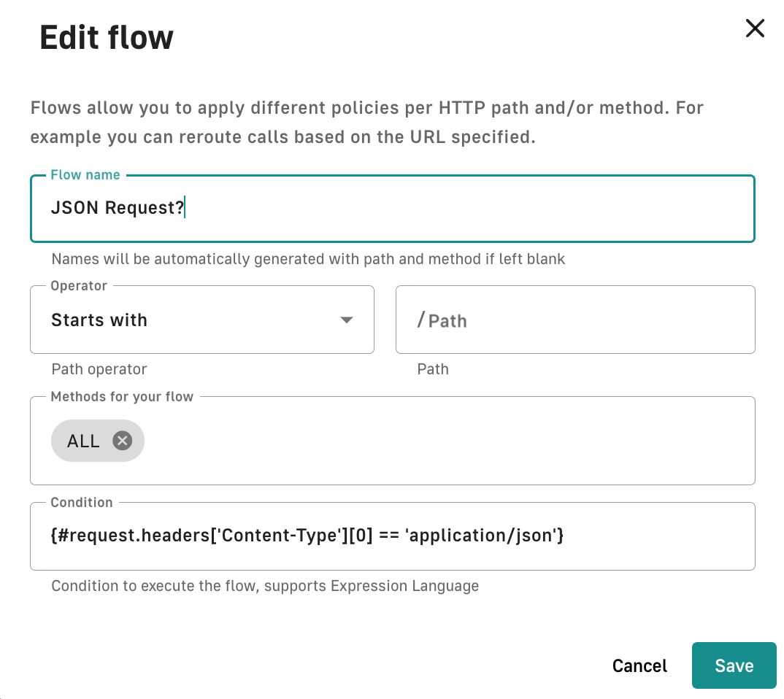This screenshot has width=784, height=699.
Task: Click the flows description paragraph
Action: [x=366, y=123]
